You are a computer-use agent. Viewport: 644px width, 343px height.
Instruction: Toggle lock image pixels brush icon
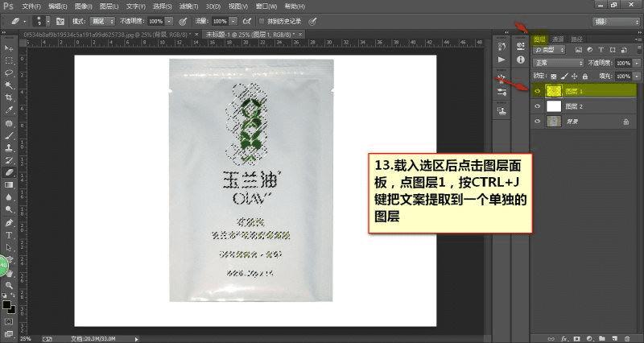click(x=564, y=76)
